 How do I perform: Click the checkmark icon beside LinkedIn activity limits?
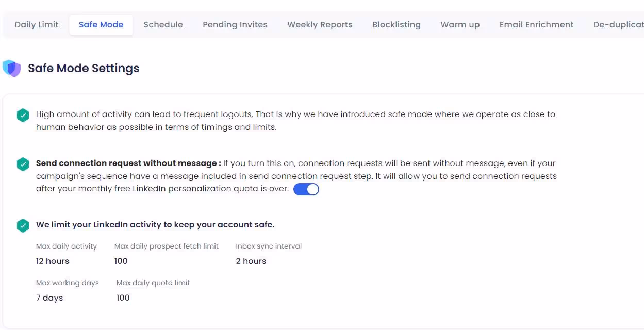pyautogui.click(x=23, y=225)
